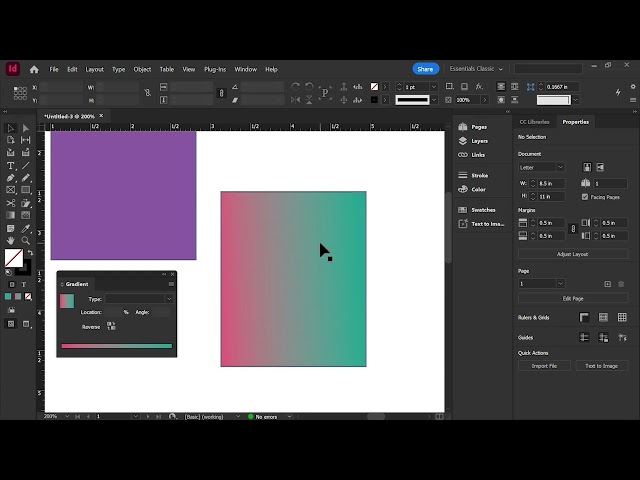The width and height of the screenshot is (640, 480).
Task: Select the Rectangle Frame tool
Action: pyautogui.click(x=11, y=190)
